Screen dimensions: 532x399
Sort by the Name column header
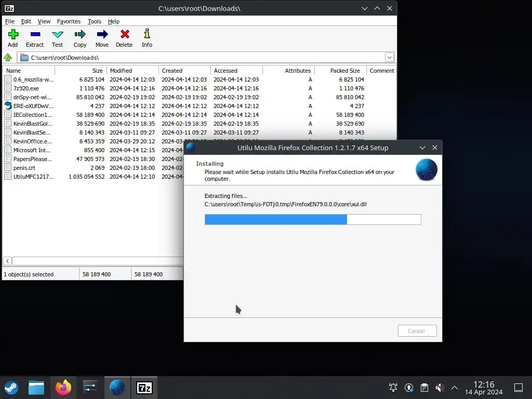click(29, 71)
